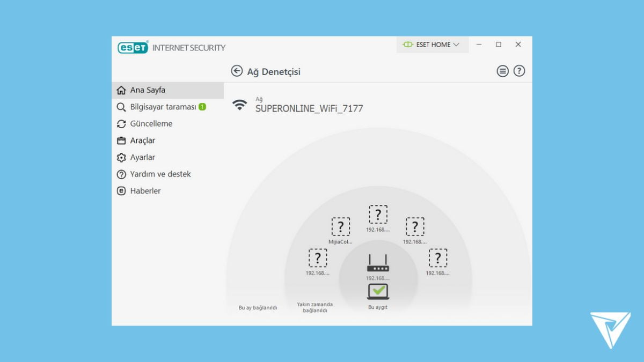This screenshot has height=362, width=644.
Task: Select the leftmost unknown device icon
Action: [x=318, y=258]
